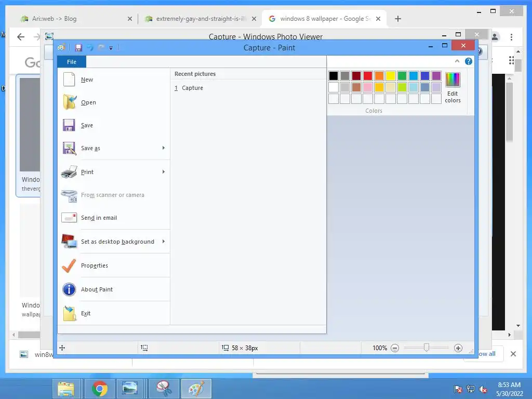Click the Save icon in Paint's quick access toolbar
532x399 pixels.
(x=78, y=48)
